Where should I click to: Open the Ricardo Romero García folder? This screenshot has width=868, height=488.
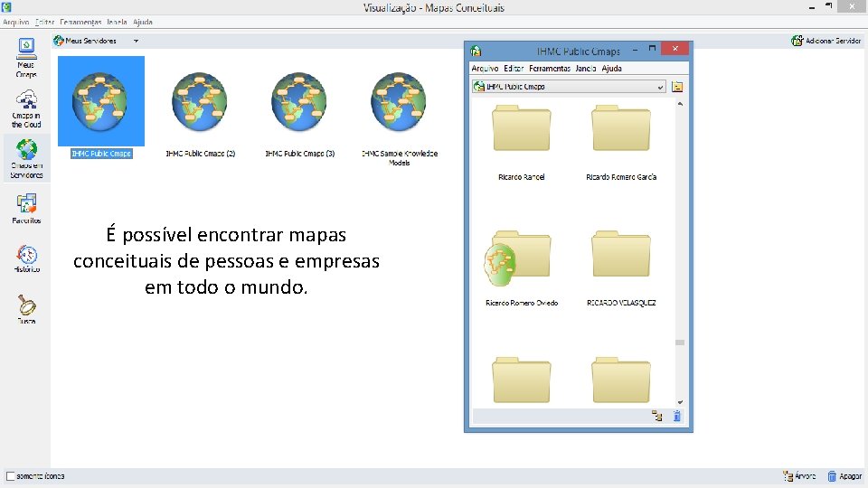point(620,128)
